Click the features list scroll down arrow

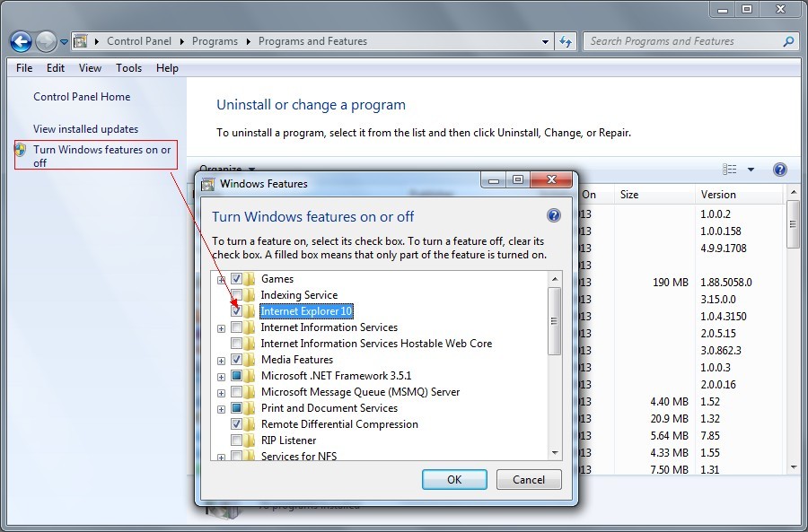[x=555, y=453]
